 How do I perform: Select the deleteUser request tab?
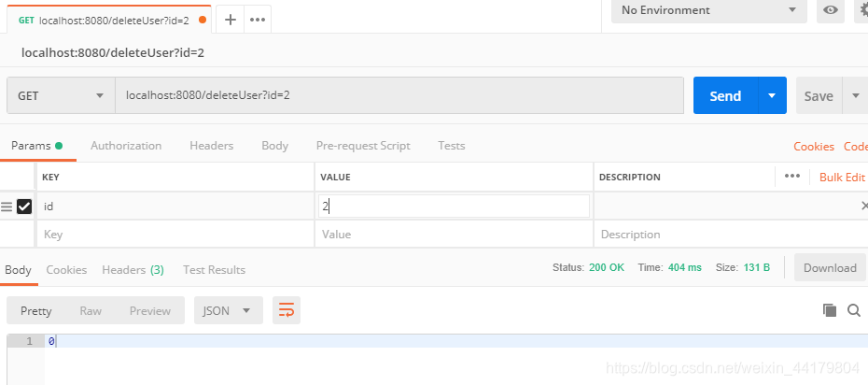108,20
